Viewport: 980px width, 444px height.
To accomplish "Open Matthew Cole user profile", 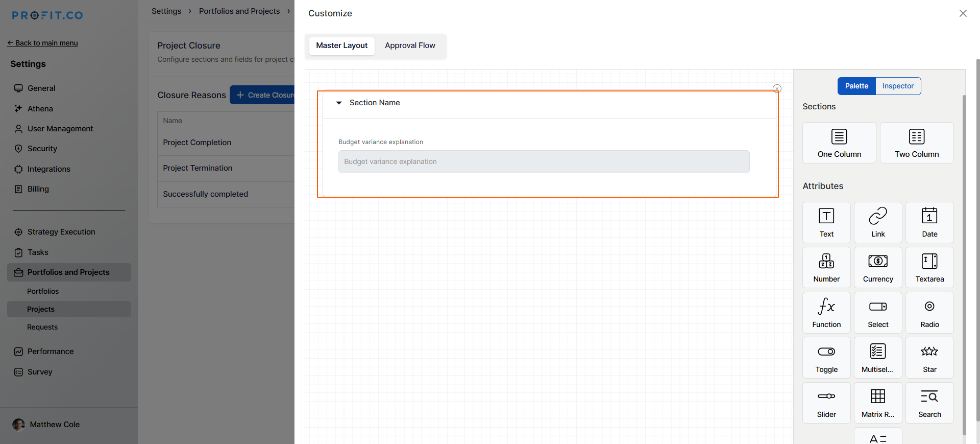I will tap(46, 425).
